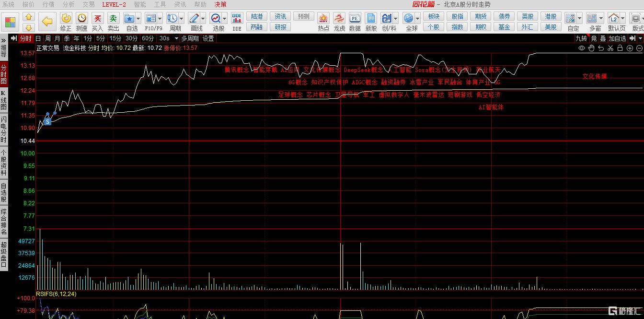Click the 设置 settings button in period bar
Image resolution: width=644 pixels, height=319 pixels.
click(x=208, y=38)
